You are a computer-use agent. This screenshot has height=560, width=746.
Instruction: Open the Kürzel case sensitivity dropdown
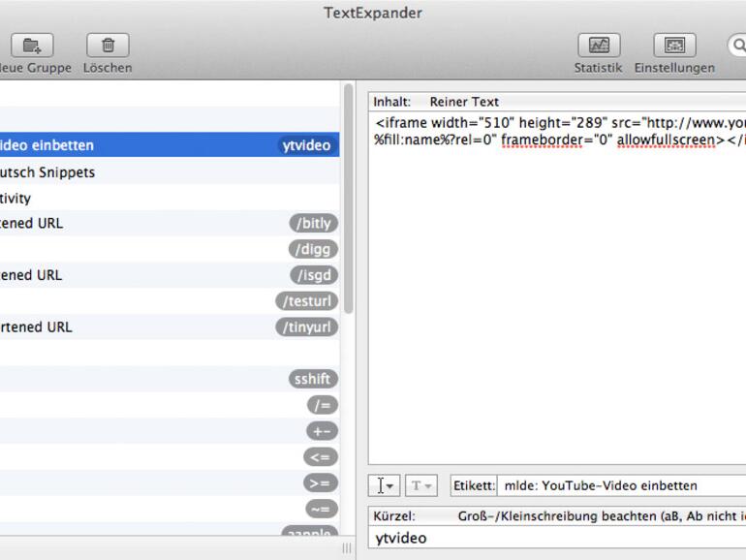pyautogui.click(x=602, y=516)
